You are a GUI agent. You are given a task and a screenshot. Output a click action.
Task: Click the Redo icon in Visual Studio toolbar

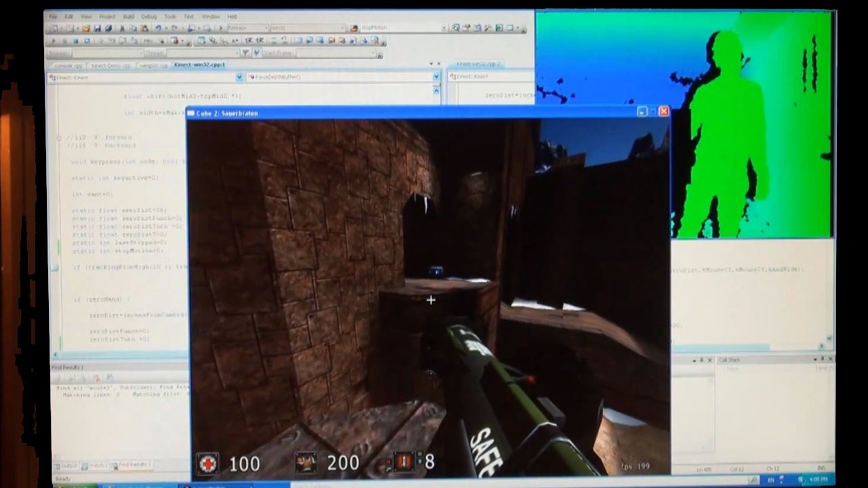pos(174,27)
